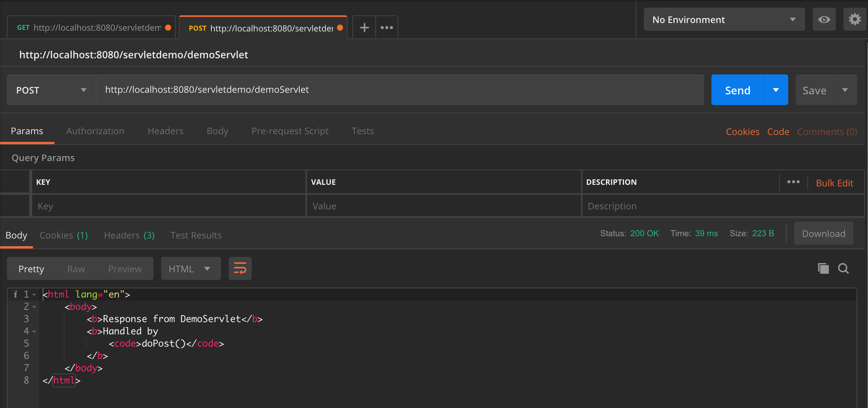
Task: Open the POST method dropdown
Action: pos(50,90)
